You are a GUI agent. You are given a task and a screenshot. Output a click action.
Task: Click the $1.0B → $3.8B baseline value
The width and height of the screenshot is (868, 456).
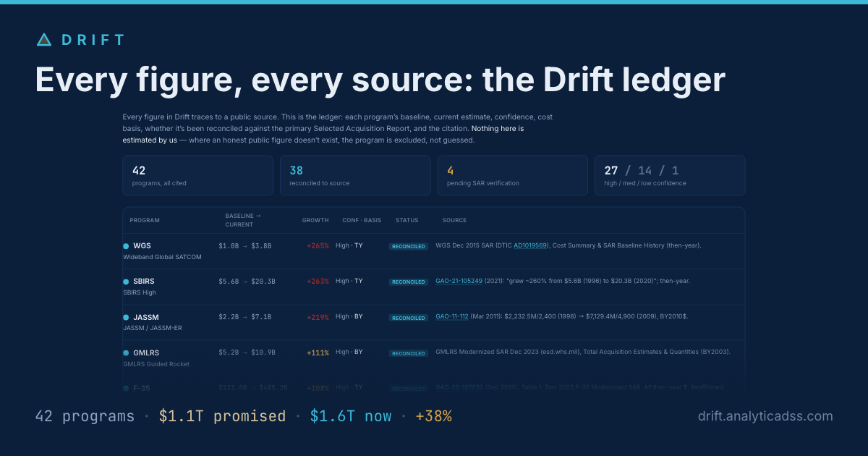point(245,246)
